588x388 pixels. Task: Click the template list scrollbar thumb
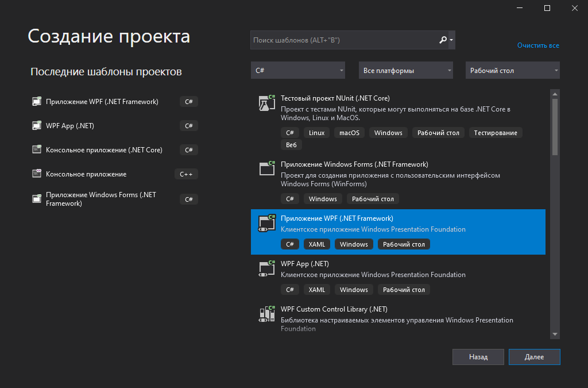coord(555,127)
